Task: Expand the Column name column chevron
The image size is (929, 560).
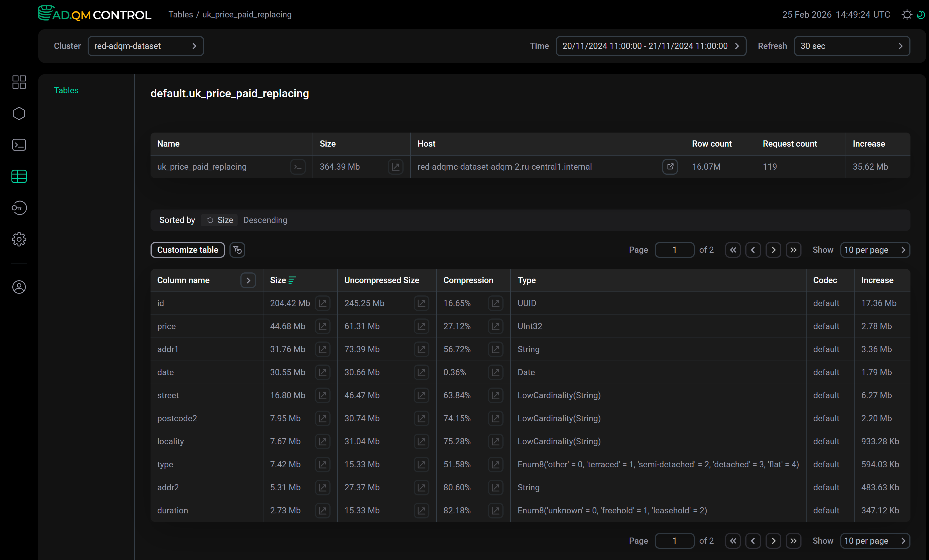Action: pyautogui.click(x=248, y=280)
